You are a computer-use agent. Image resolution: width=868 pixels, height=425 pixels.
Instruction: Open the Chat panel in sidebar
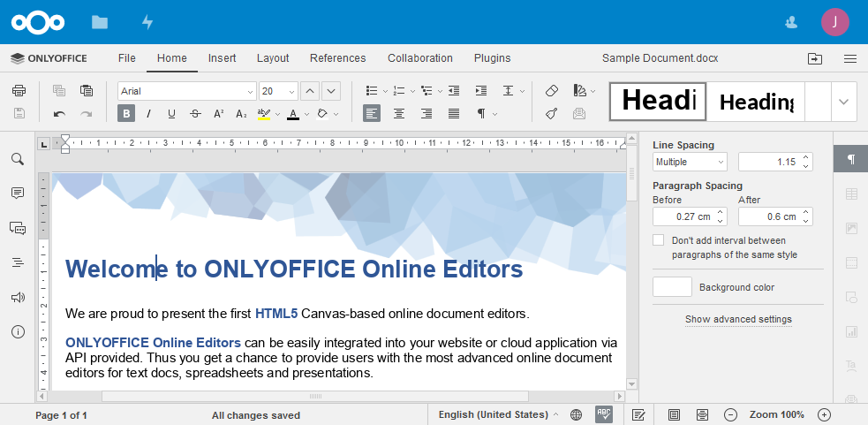click(x=18, y=228)
